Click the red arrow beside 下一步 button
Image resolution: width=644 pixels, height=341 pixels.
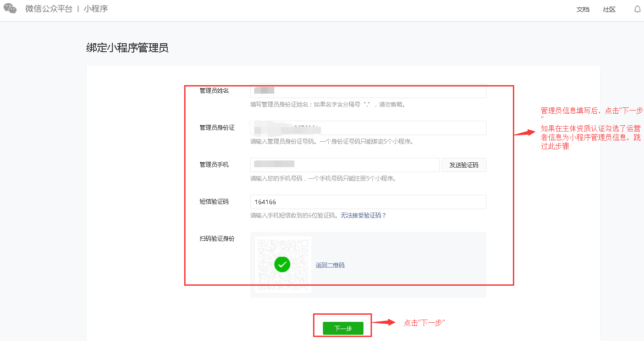(x=384, y=322)
